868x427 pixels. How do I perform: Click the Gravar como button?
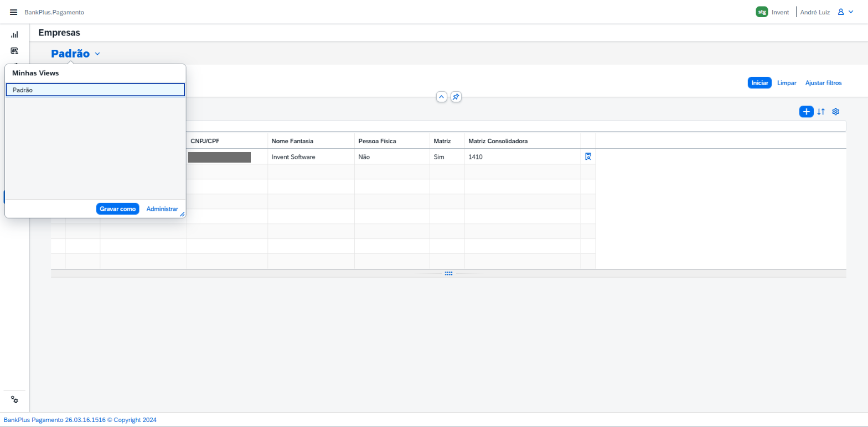click(117, 209)
